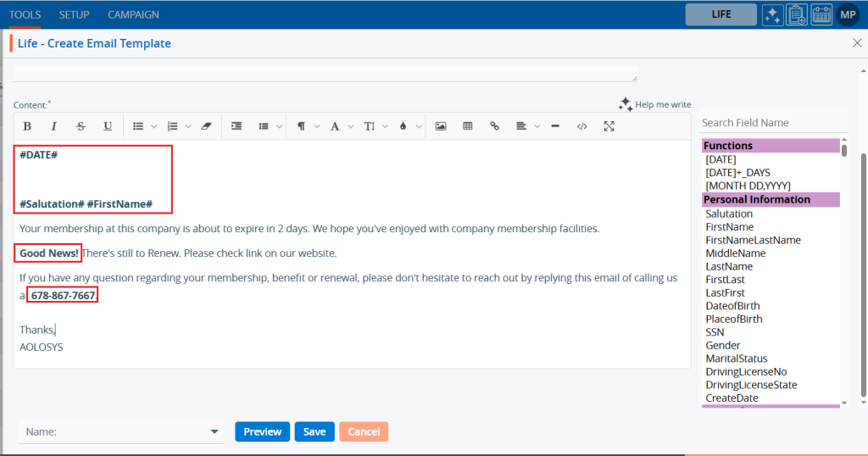Insert a table using the table icon
The height and width of the screenshot is (456, 868).
coord(467,126)
